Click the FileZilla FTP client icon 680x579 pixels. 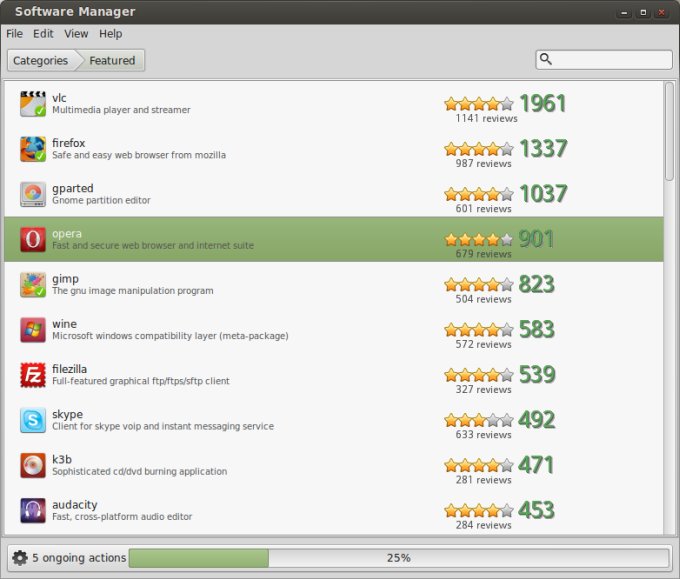pyautogui.click(x=33, y=375)
